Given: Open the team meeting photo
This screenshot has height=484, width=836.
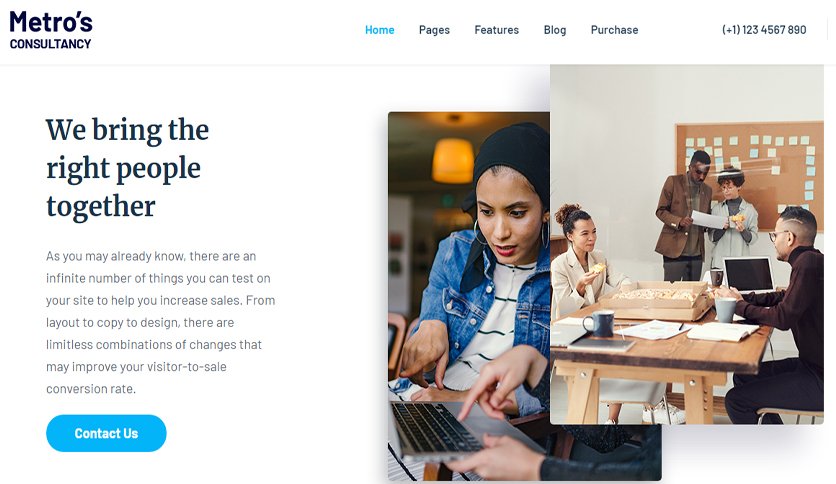Looking at the screenshot, I should pos(687,244).
